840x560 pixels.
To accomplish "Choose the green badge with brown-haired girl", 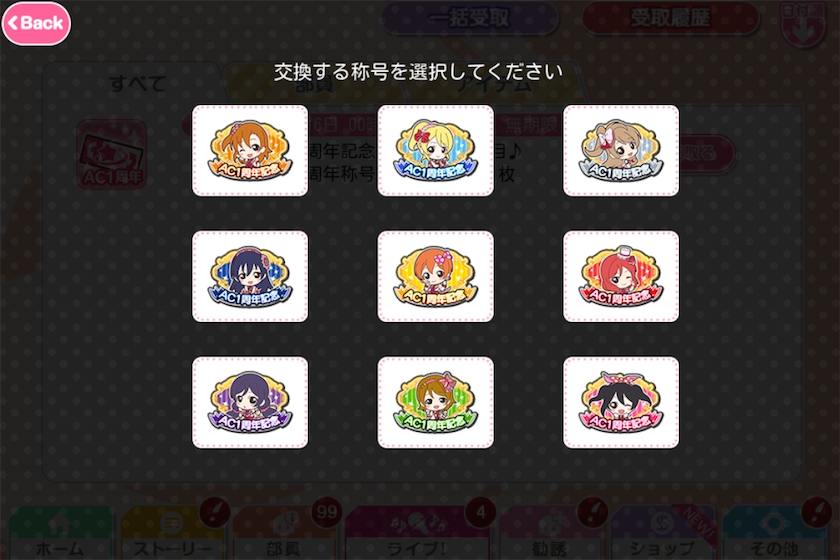I will point(436,402).
